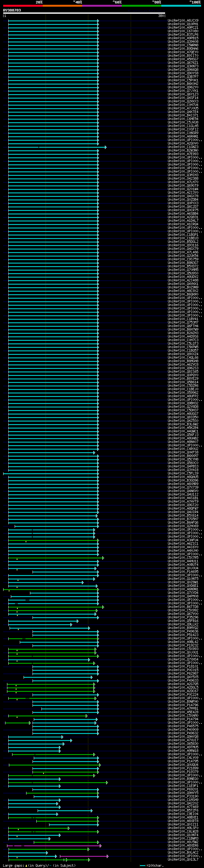Select hit label UniRef100_Q42202

pos(183,804)
